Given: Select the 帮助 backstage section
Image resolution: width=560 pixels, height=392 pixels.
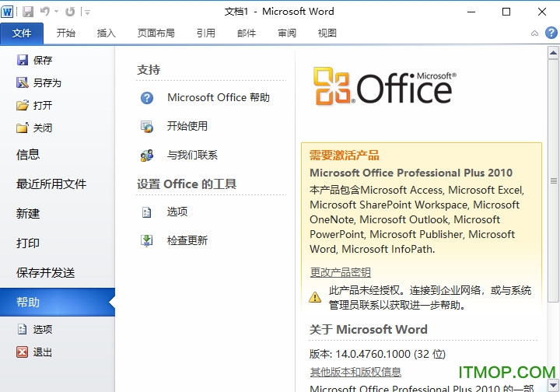Looking at the screenshot, I should 57,302.
